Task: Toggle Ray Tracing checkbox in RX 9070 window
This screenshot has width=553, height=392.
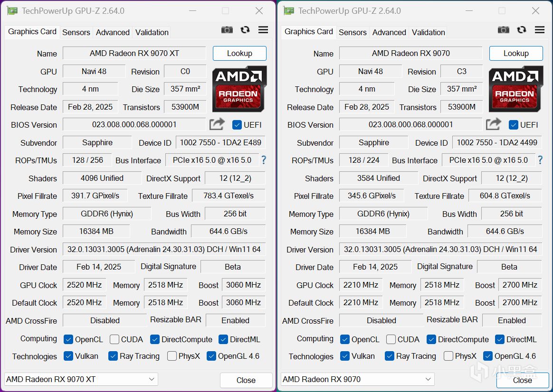Action: (390, 356)
